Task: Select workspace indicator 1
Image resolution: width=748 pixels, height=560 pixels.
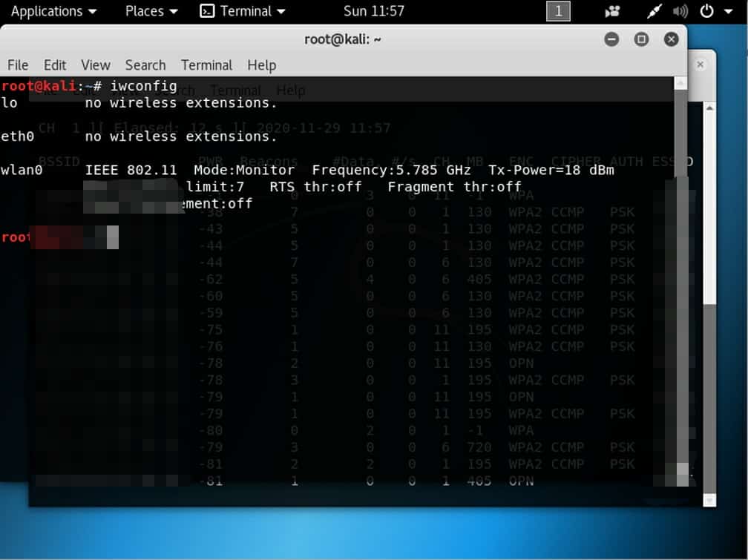Action: coord(558,11)
